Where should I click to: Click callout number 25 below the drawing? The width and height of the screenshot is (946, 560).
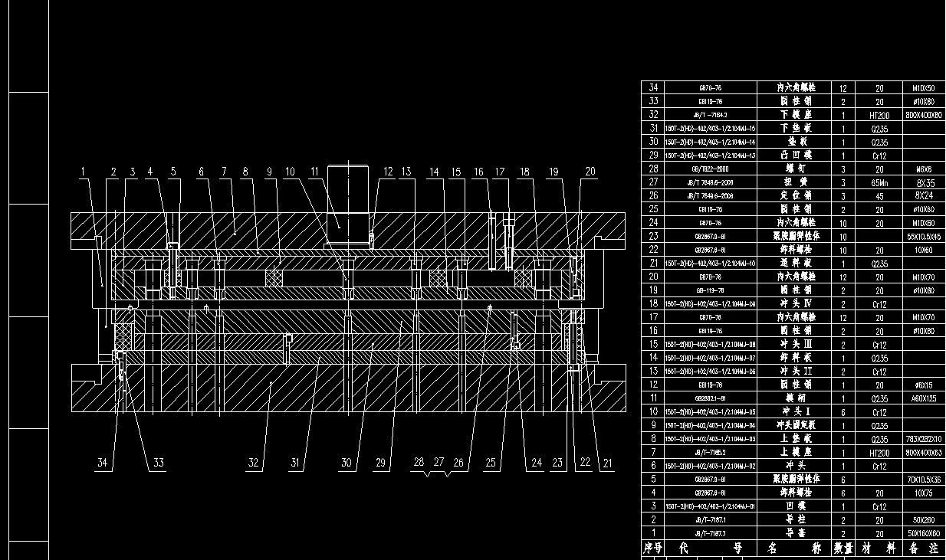(490, 462)
